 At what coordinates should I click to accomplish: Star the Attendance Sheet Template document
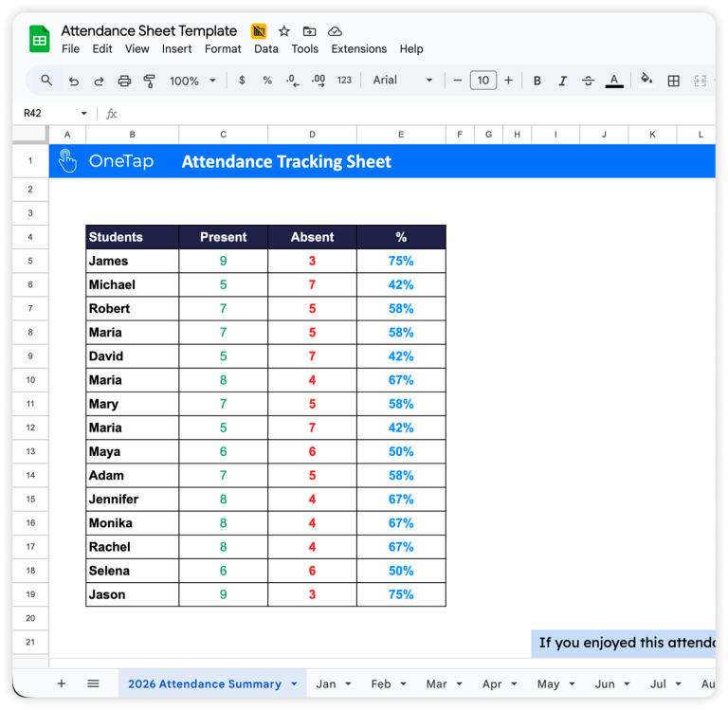283,31
